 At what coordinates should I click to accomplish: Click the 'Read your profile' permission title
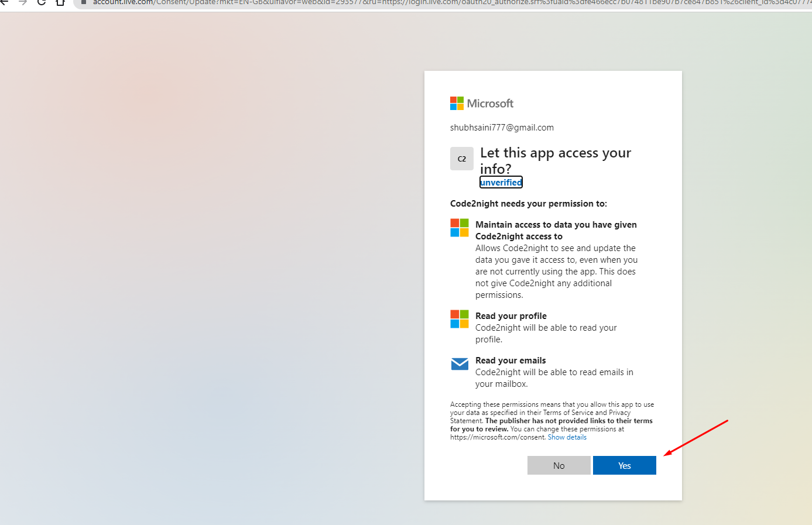coord(511,316)
